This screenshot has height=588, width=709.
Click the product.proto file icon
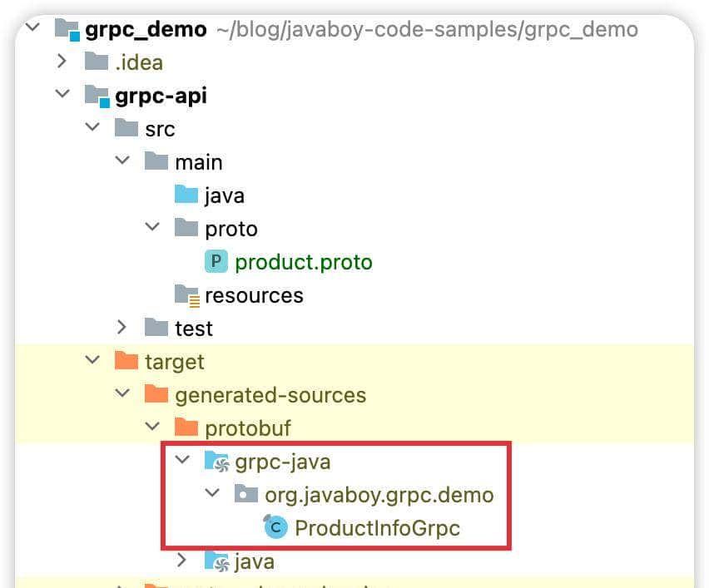(x=216, y=262)
